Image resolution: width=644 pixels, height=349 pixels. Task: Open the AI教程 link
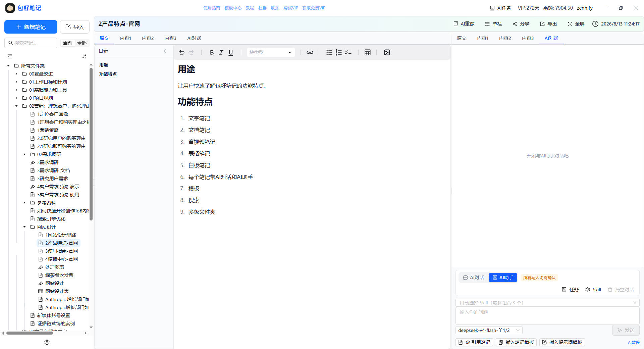(x=634, y=343)
